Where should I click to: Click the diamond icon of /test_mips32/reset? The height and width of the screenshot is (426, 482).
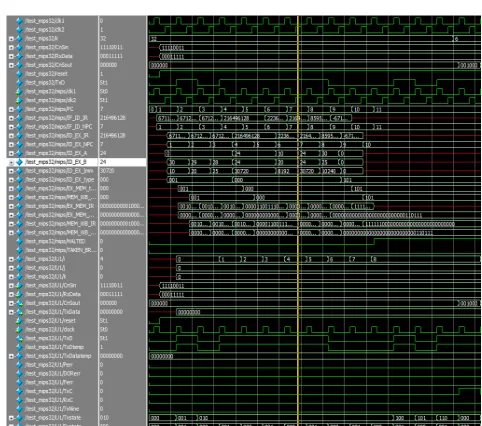pos(19,74)
